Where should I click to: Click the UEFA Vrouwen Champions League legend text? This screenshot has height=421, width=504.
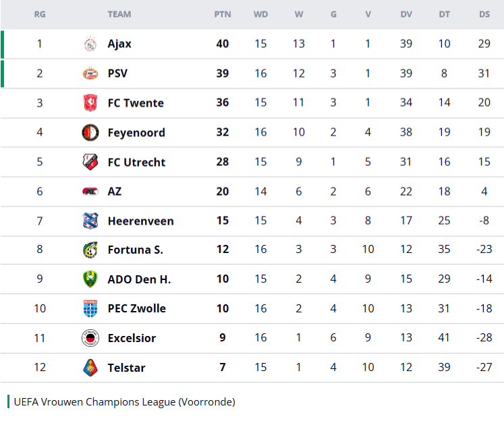[124, 402]
